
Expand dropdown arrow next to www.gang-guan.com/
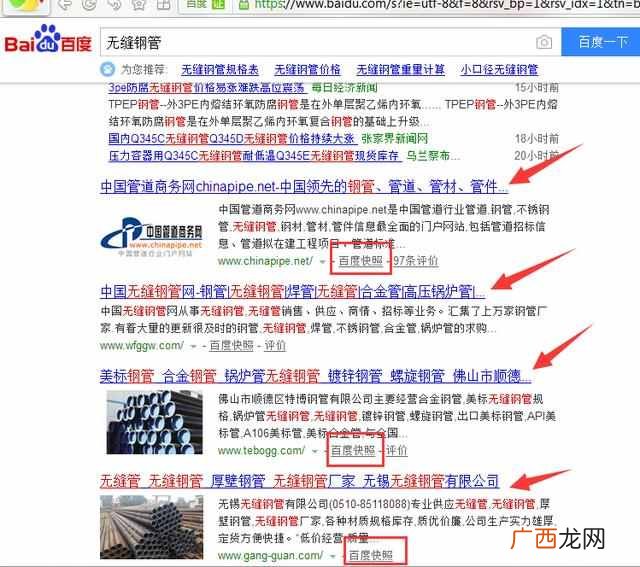333,556
